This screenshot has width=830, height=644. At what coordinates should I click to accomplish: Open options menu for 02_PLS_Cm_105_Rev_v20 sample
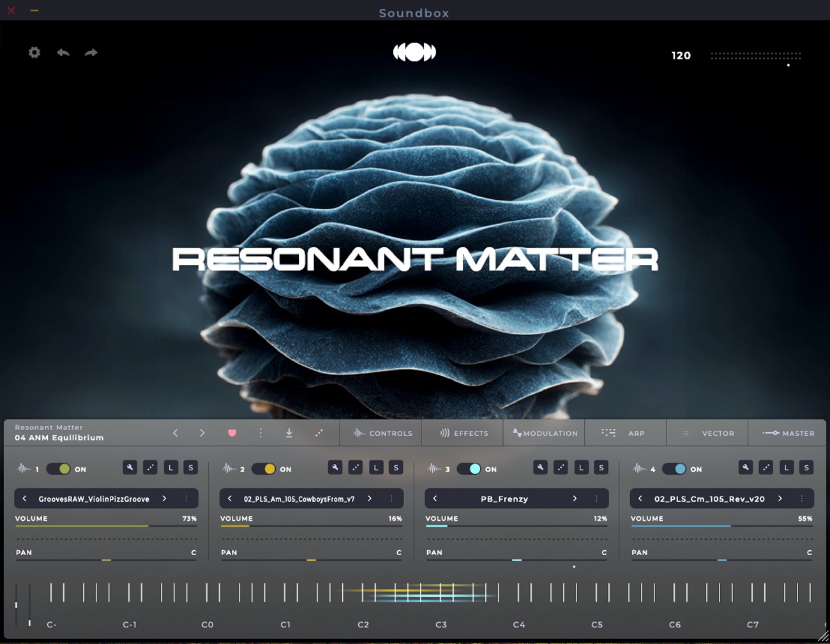(802, 498)
